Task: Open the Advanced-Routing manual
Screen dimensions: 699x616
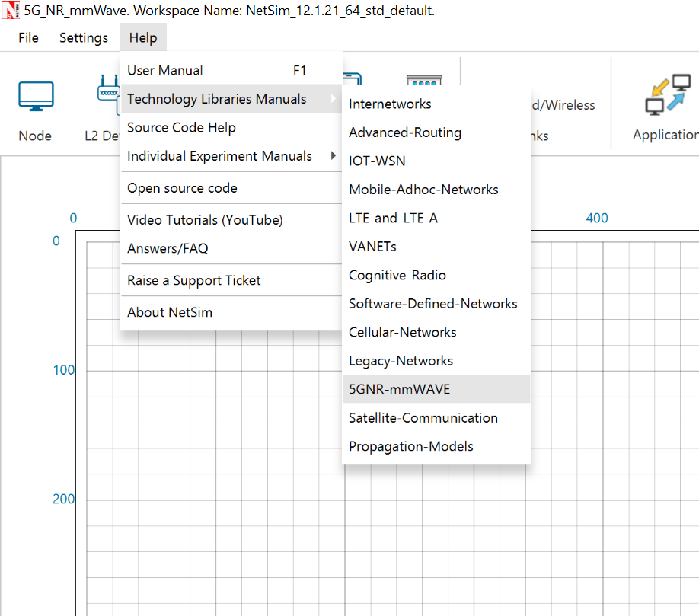Action: click(436, 132)
